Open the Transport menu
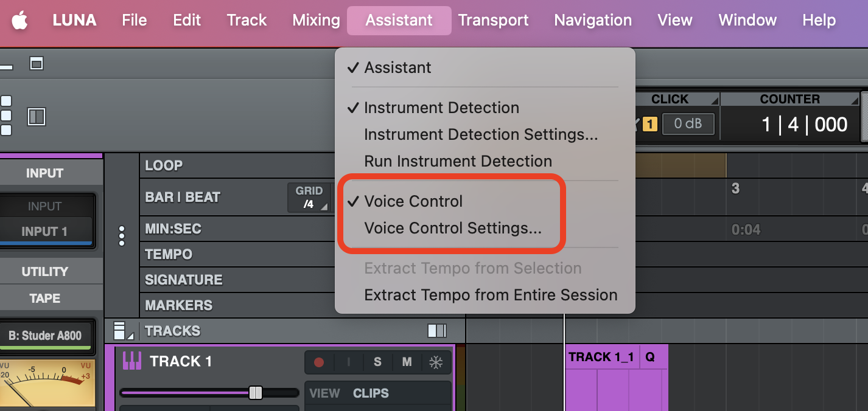The height and width of the screenshot is (411, 868). click(x=494, y=20)
